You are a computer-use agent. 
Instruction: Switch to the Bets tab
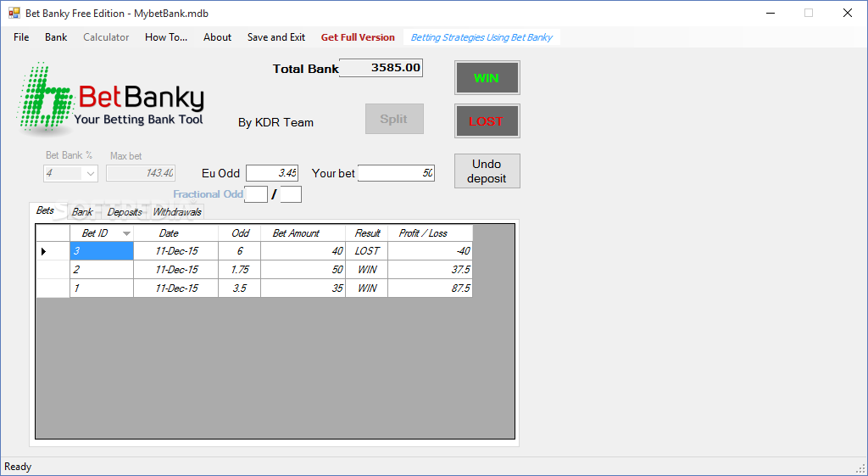tap(46, 210)
